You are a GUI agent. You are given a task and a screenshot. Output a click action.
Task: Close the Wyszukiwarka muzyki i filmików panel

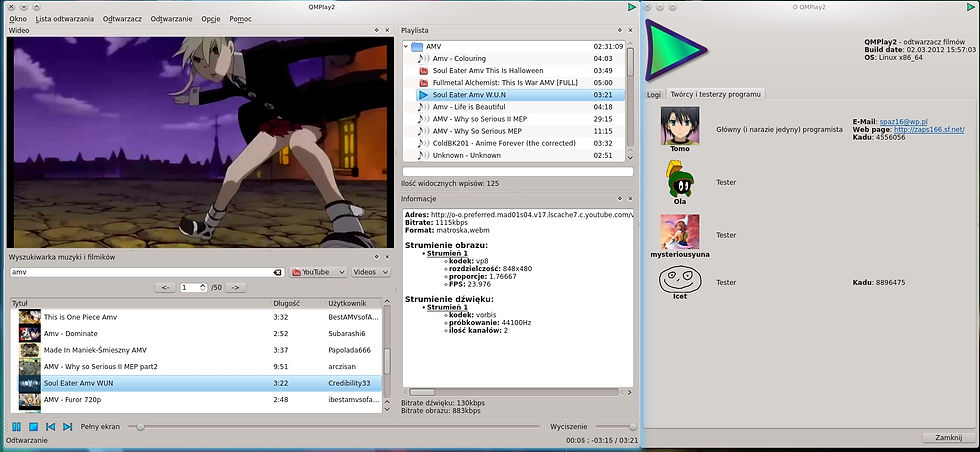(x=388, y=256)
